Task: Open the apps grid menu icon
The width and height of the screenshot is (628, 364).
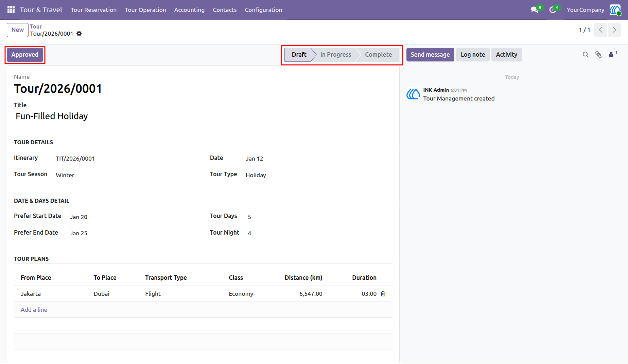Action: 11,10
